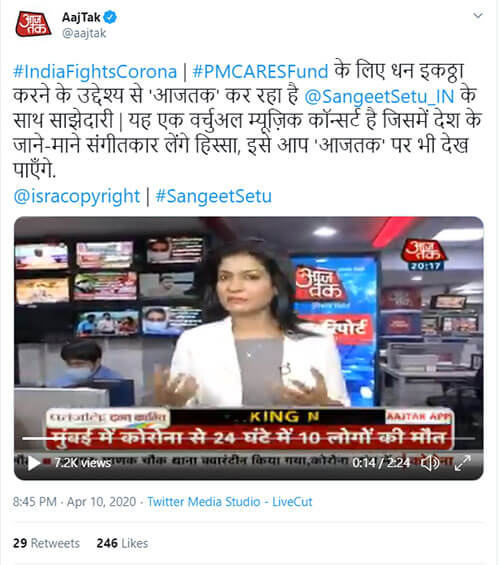Image resolution: width=500 pixels, height=565 pixels.
Task: Click the AajTak display name
Action: [x=81, y=17]
